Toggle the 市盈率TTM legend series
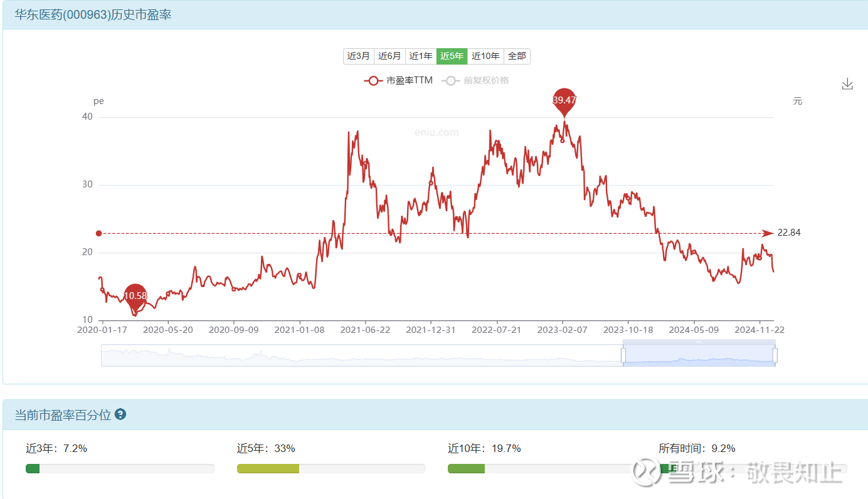868x499 pixels. click(x=398, y=80)
